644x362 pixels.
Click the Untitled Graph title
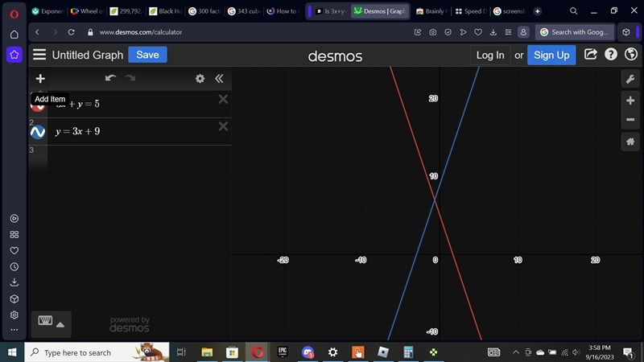88,55
